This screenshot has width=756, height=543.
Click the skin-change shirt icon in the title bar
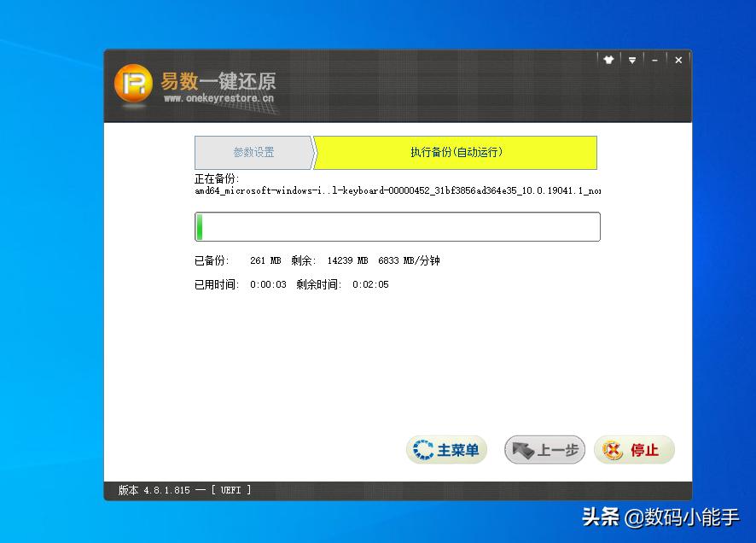(608, 60)
